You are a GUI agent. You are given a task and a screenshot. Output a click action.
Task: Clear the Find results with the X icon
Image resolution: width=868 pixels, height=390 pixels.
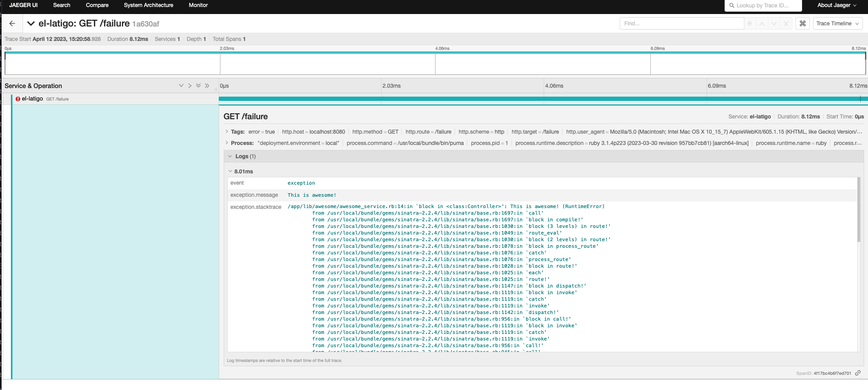tap(786, 23)
